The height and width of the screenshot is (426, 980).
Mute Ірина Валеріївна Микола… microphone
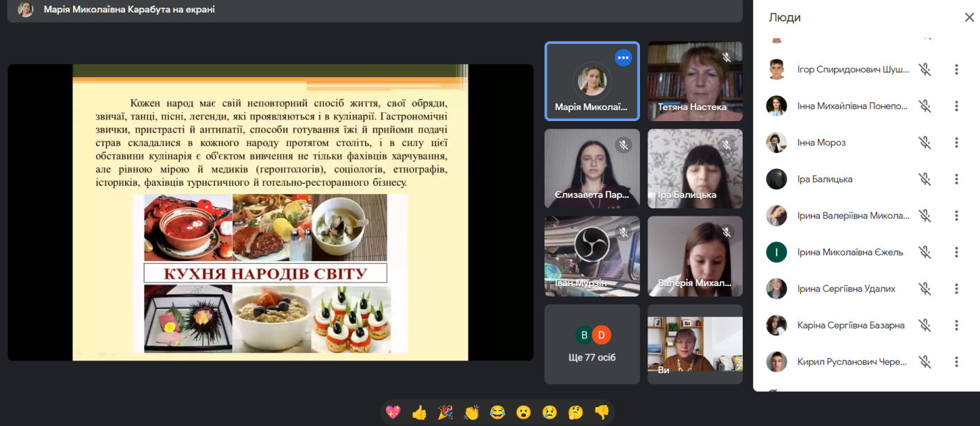[x=924, y=216]
